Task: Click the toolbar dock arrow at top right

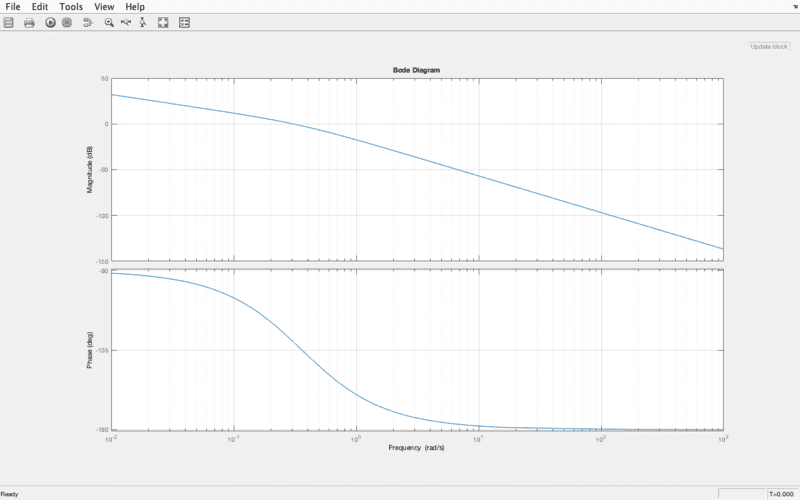Action: 795,7
